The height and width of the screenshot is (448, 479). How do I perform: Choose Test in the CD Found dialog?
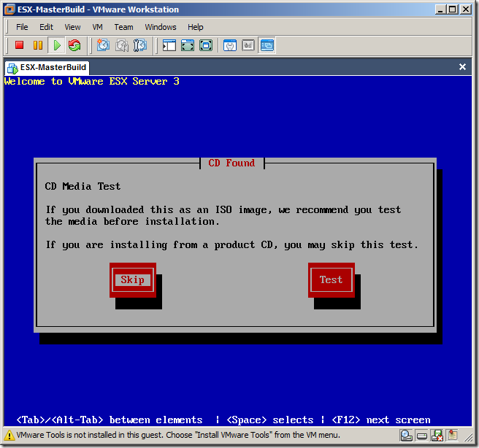click(332, 280)
